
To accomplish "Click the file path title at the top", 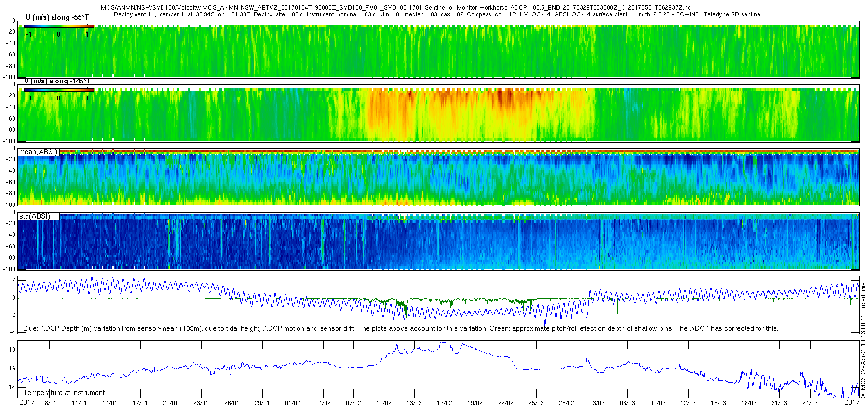I will pos(394,8).
